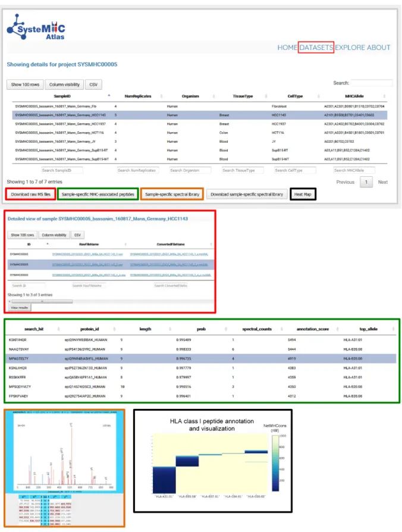Go to Previous page

345,182
